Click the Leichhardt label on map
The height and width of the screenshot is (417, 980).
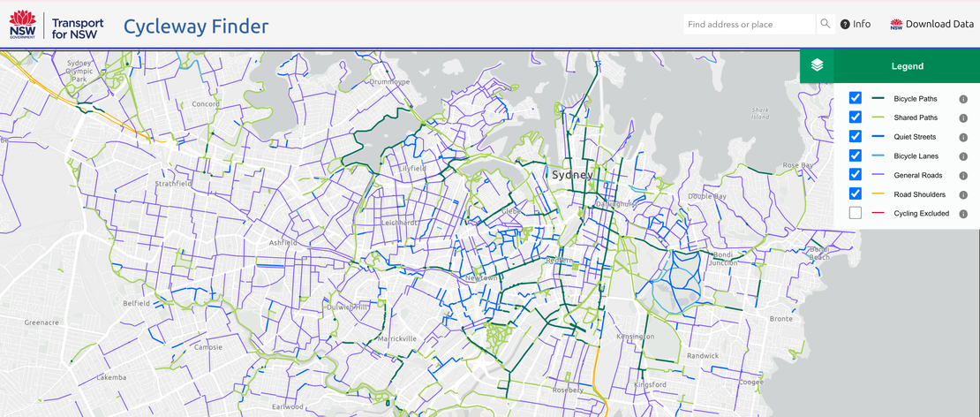[399, 223]
